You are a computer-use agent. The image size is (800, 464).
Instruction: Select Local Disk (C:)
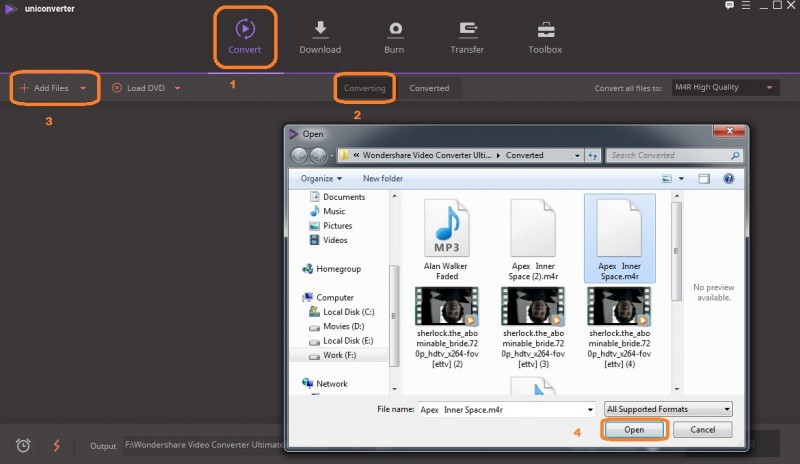(341, 311)
